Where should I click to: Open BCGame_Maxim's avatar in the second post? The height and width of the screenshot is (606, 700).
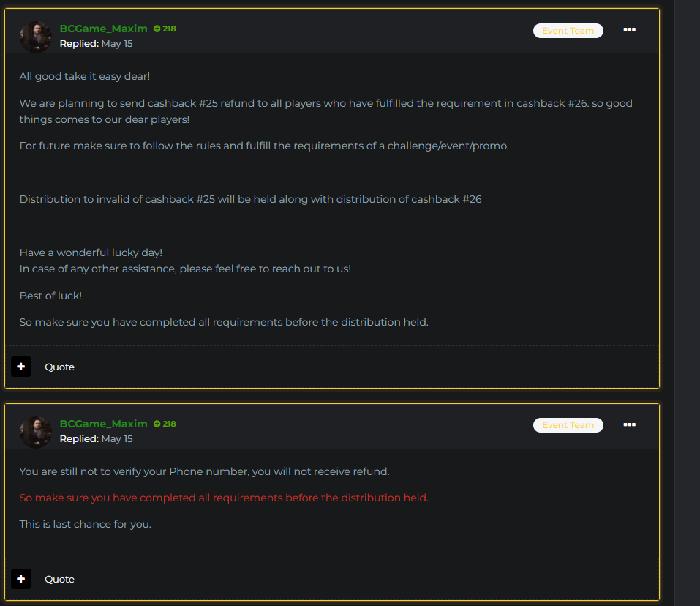[x=35, y=432]
